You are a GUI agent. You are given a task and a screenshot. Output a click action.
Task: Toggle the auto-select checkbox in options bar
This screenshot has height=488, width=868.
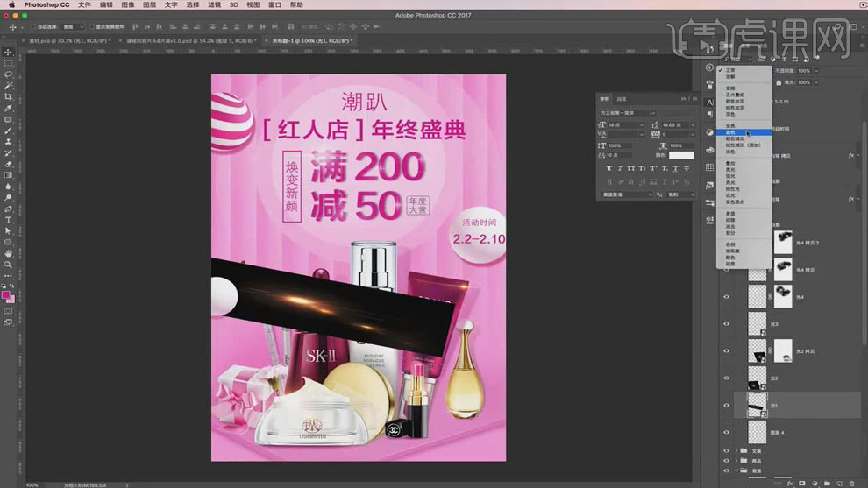(34, 26)
